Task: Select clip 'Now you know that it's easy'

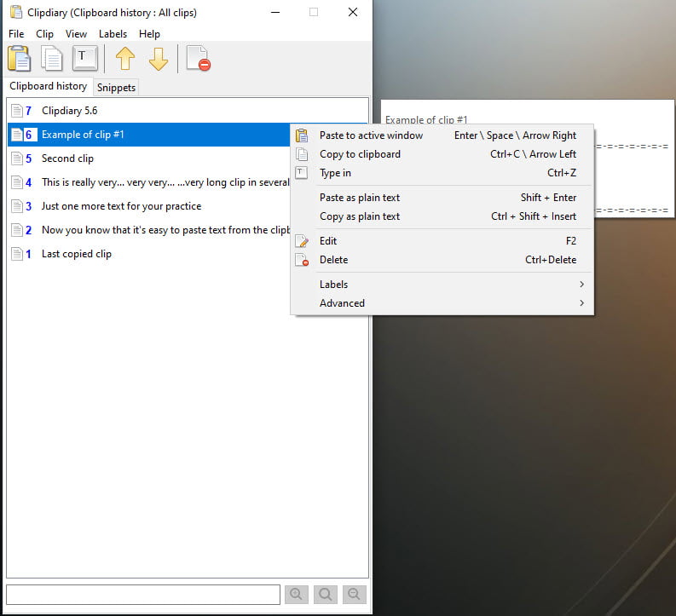Action: (148, 230)
